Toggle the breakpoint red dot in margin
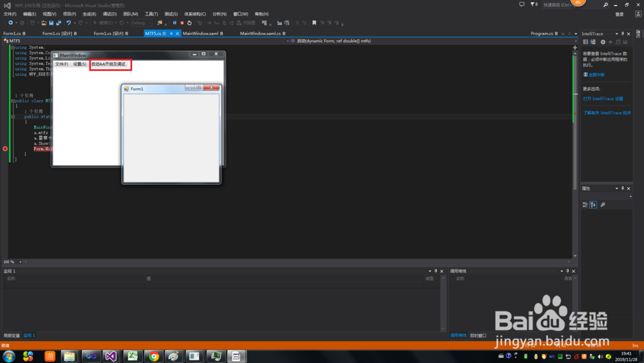This screenshot has width=644, height=363. coord(5,149)
